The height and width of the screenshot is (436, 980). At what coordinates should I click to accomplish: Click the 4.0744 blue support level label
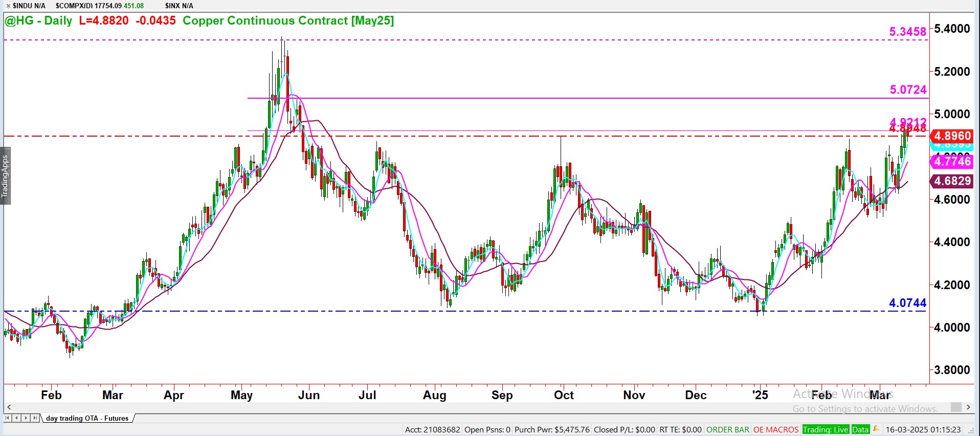[907, 303]
